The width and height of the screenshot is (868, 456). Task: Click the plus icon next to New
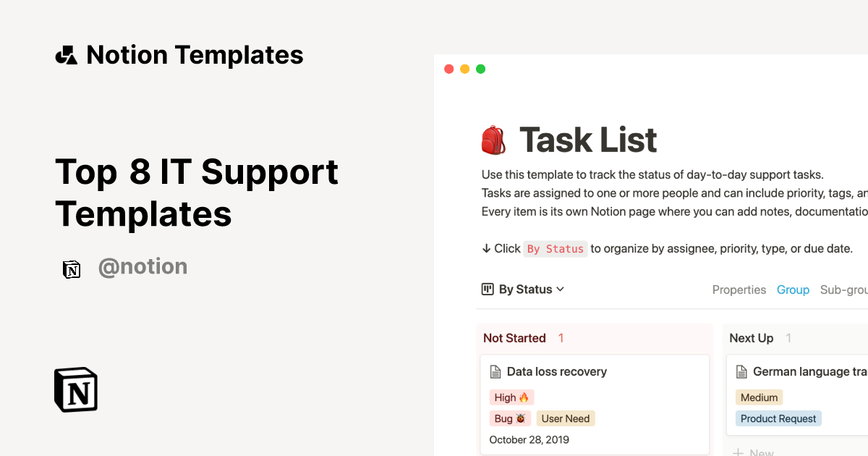[x=739, y=451]
